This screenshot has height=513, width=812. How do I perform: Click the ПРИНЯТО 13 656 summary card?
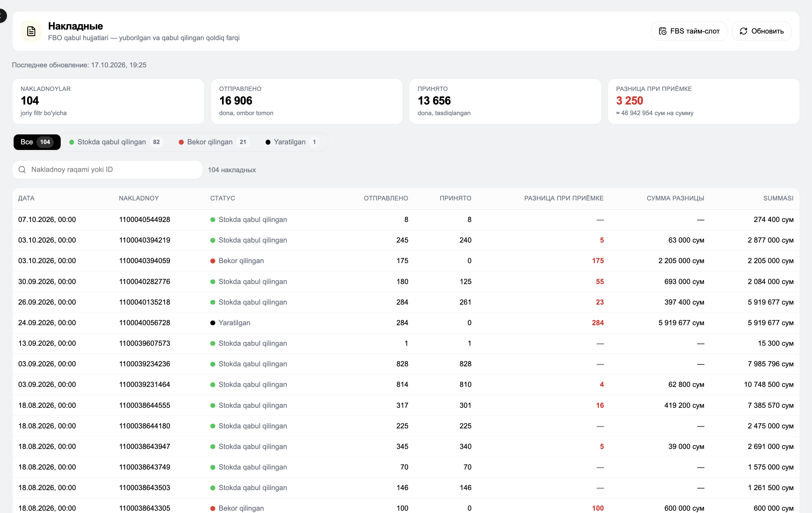[505, 102]
